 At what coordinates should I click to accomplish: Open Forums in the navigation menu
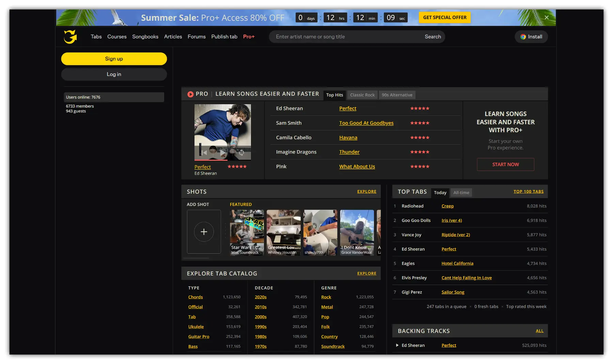pyautogui.click(x=197, y=36)
